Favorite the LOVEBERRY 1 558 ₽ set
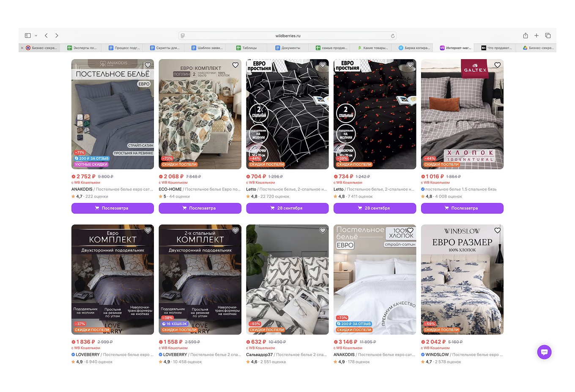Viewport: 575px width, 392px height. pyautogui.click(x=235, y=230)
